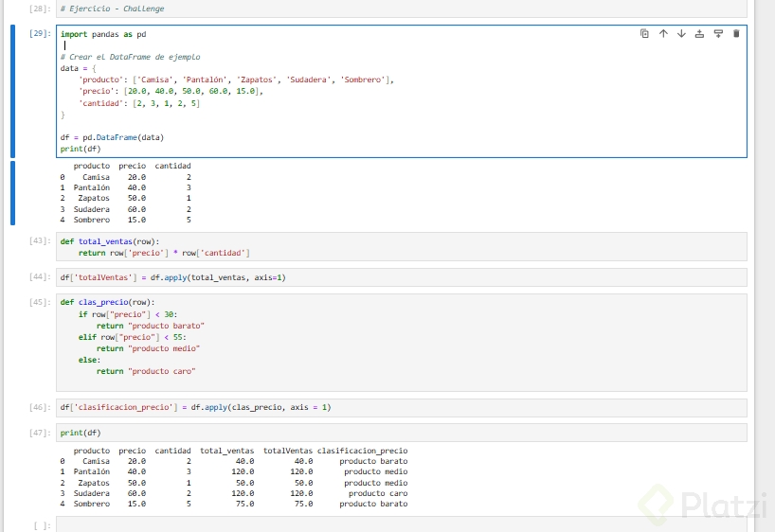Move the active cell down
Screen dimensions: 775x532
coord(681,34)
